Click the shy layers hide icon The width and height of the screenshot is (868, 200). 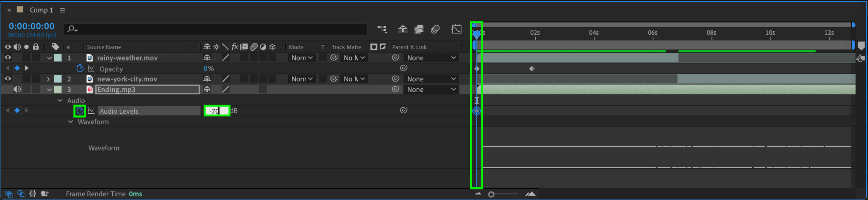(x=403, y=29)
